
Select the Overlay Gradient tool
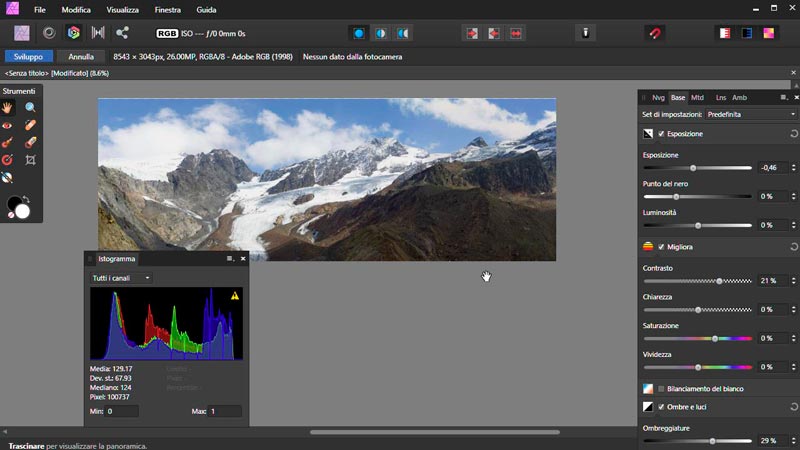(7, 160)
